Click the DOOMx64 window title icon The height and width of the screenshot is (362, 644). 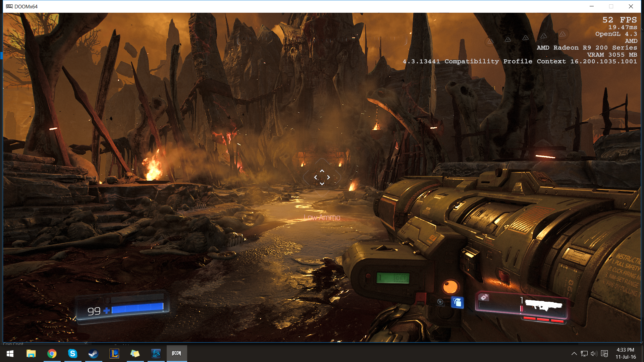click(x=9, y=6)
